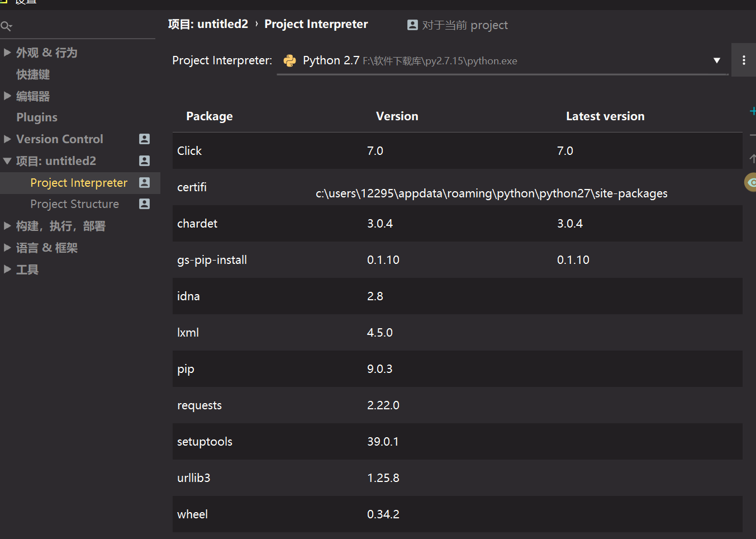Install a new package via plus icon
The image size is (756, 539).
pos(753,111)
